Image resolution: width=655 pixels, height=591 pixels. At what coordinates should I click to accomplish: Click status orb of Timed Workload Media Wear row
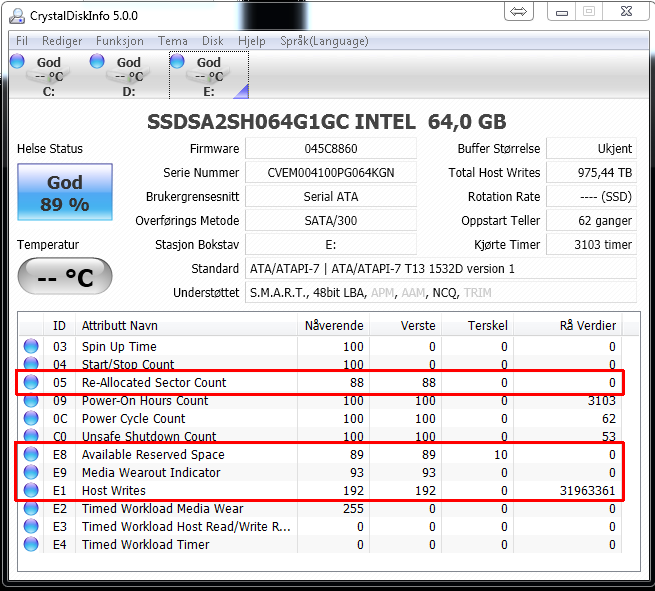tap(31, 508)
